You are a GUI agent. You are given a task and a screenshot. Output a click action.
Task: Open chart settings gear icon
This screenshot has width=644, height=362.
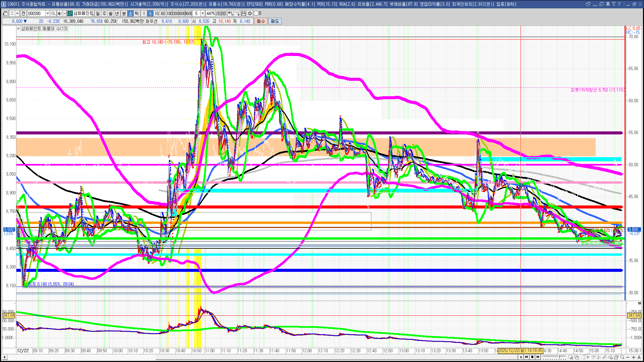pyautogui.click(x=250, y=13)
